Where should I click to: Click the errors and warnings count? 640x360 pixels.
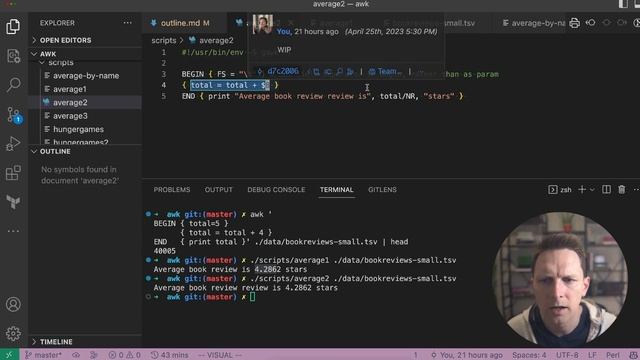click(x=124, y=355)
